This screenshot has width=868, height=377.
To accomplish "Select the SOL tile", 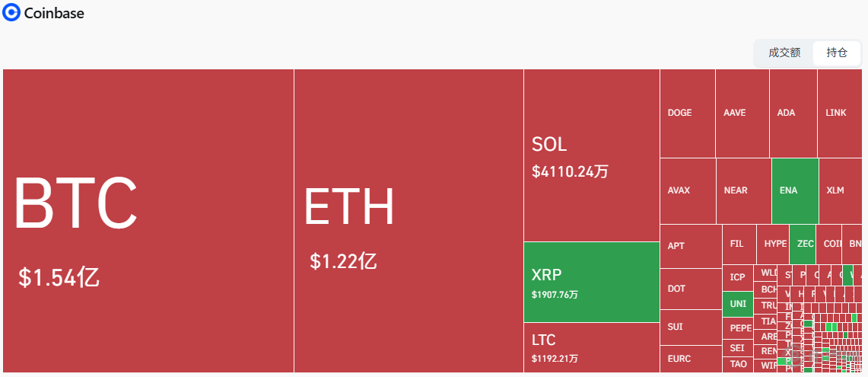I will [x=591, y=155].
